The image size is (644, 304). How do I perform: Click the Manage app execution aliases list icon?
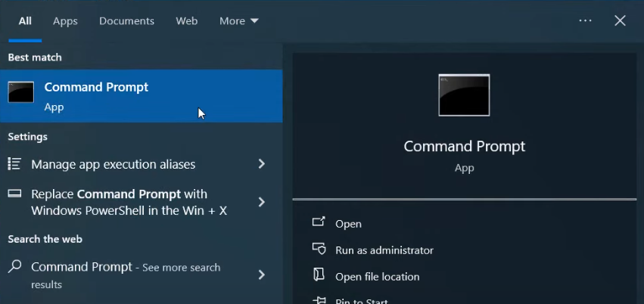(14, 163)
